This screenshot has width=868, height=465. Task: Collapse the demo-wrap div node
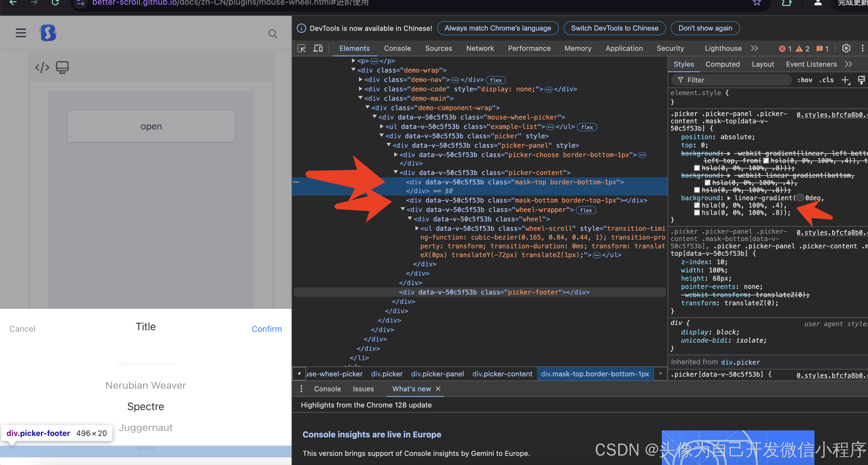coord(353,70)
